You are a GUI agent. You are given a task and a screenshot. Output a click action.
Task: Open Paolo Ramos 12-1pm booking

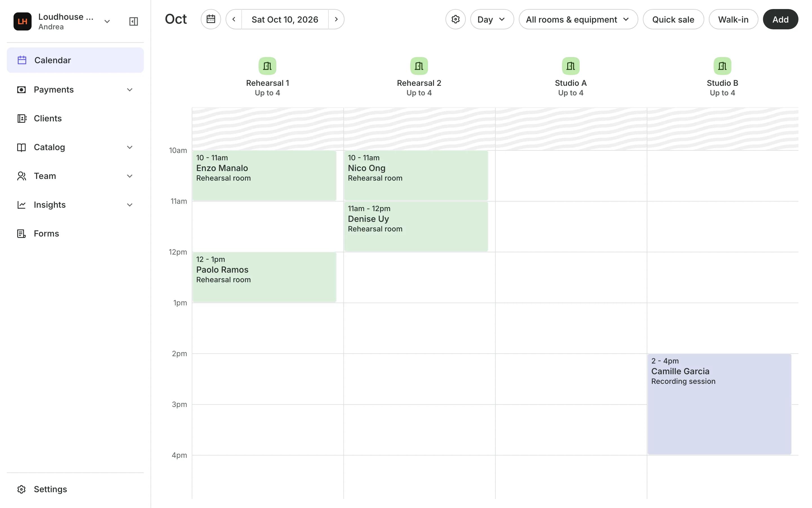pos(264,277)
